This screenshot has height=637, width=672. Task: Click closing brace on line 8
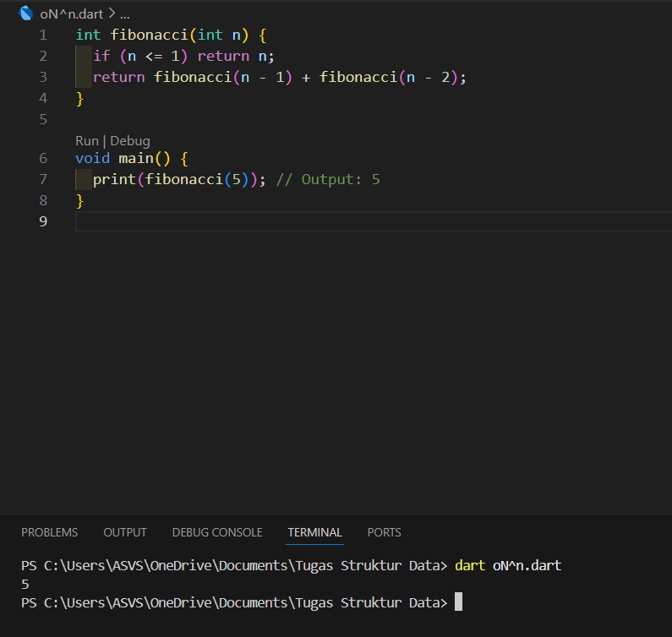click(79, 200)
